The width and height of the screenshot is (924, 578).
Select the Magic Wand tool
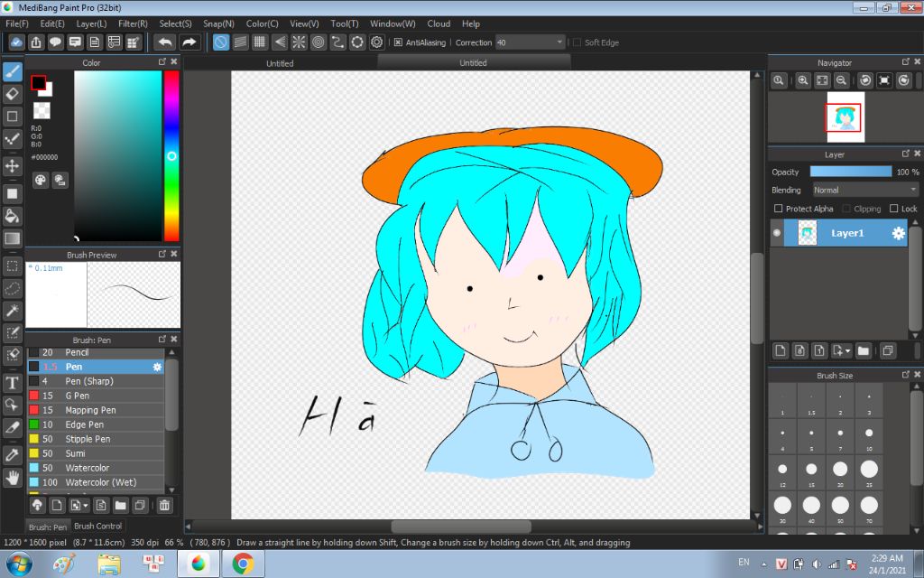pos(13,311)
